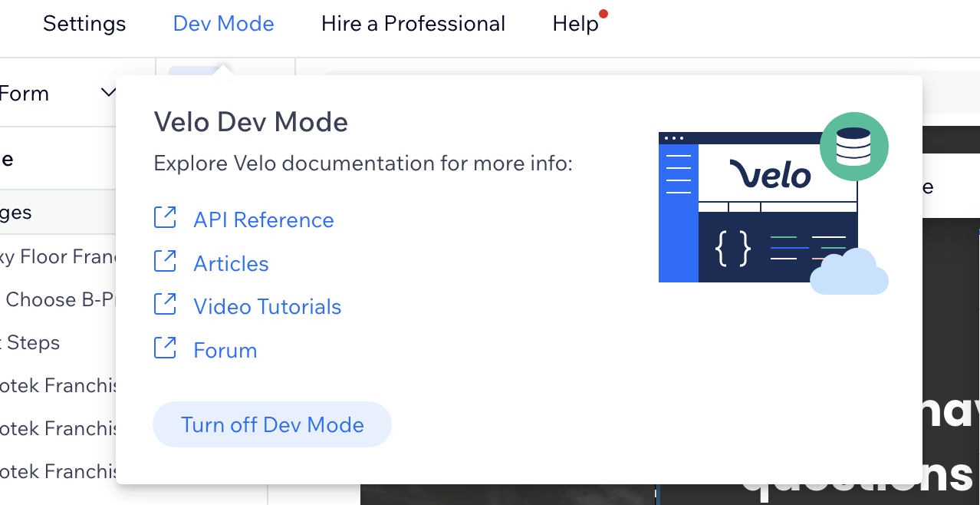Select the Floor Franc page in sidebar
Screen dimensions: 980x505
tap(58, 256)
